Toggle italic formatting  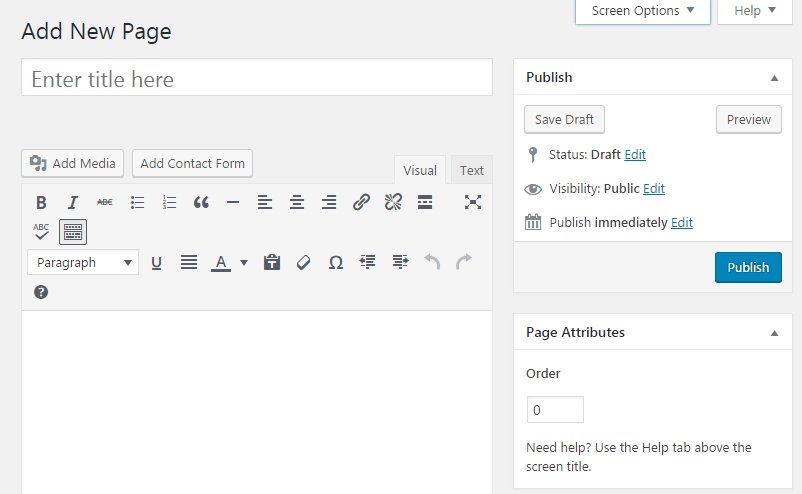point(73,203)
